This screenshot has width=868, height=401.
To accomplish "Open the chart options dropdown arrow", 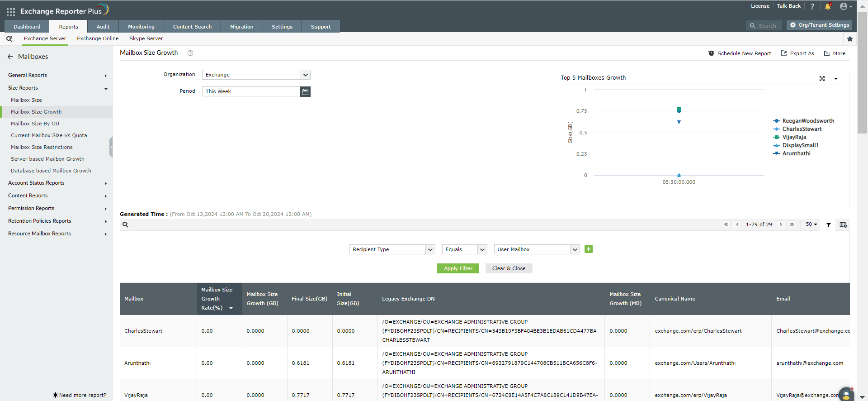I will [836, 78].
